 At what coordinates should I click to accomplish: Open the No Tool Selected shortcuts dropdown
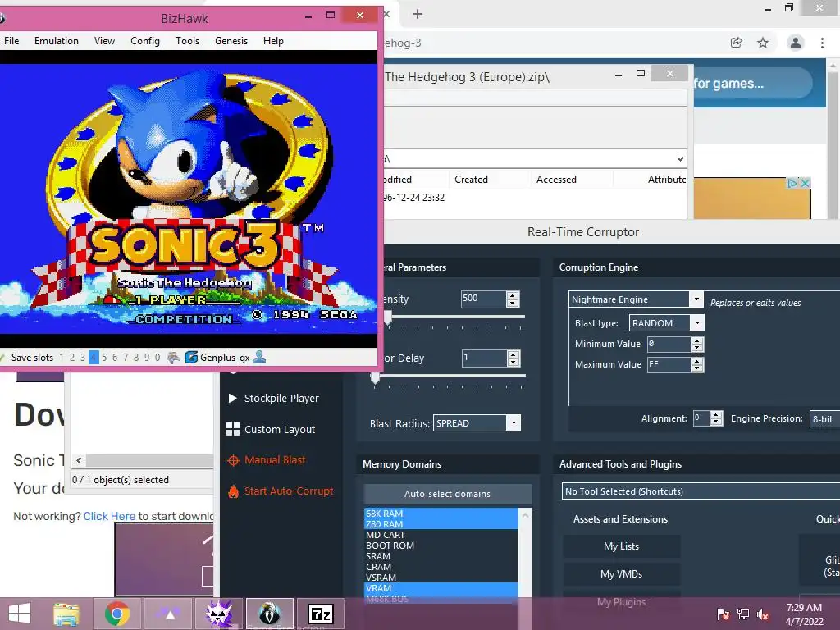click(x=701, y=491)
